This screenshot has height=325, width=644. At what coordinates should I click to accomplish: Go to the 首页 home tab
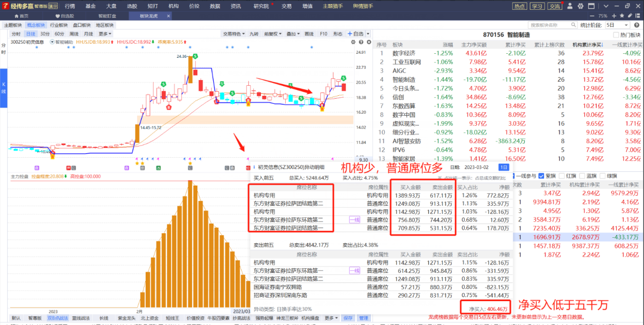(x=21, y=16)
